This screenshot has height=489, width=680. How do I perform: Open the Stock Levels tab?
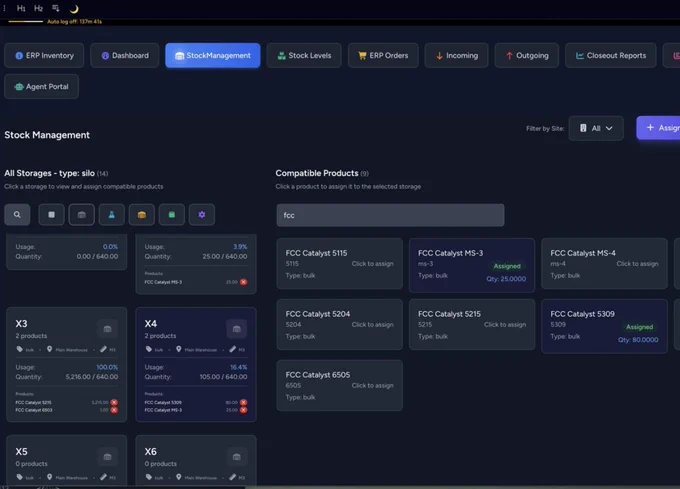point(304,55)
